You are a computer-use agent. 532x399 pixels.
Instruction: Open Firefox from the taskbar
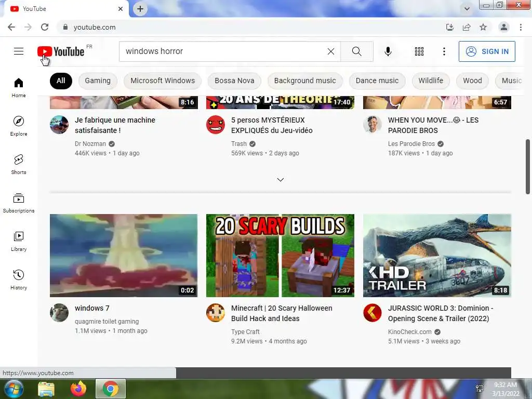point(78,389)
